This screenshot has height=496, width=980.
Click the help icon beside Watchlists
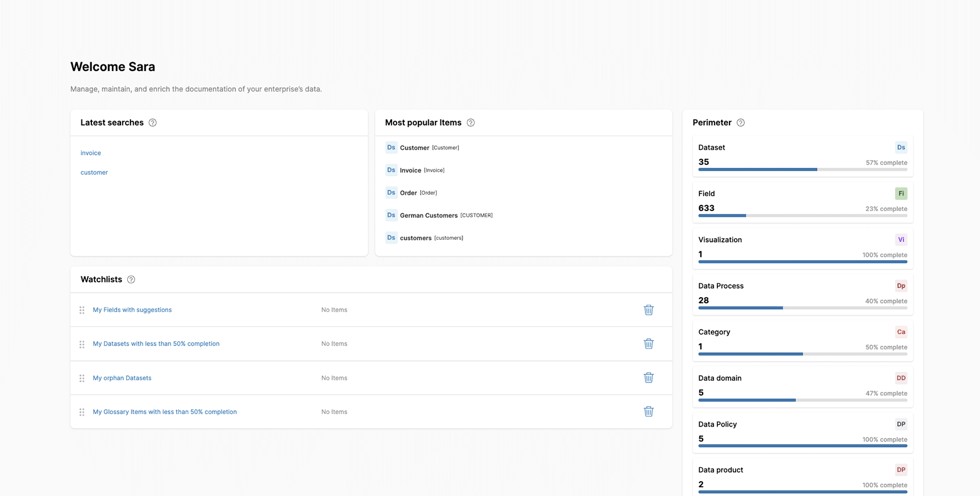click(131, 279)
